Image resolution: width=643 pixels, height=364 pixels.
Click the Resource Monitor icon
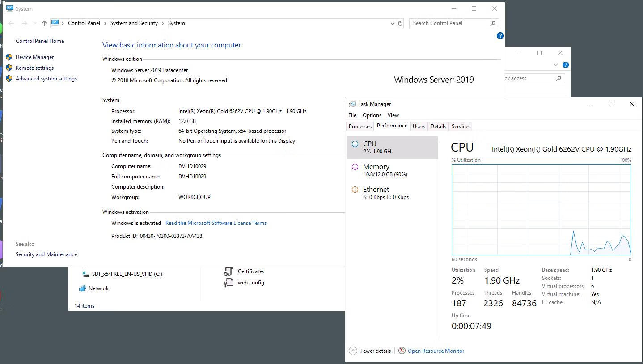(402, 351)
